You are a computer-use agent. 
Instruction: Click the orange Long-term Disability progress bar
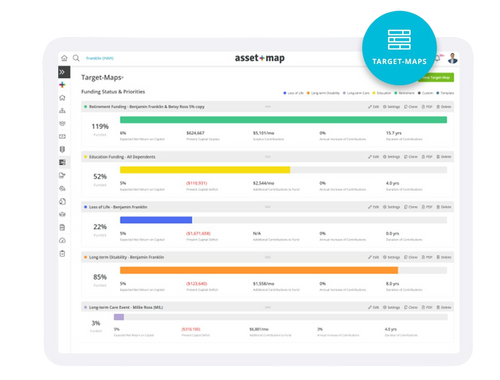pyautogui.click(x=259, y=270)
